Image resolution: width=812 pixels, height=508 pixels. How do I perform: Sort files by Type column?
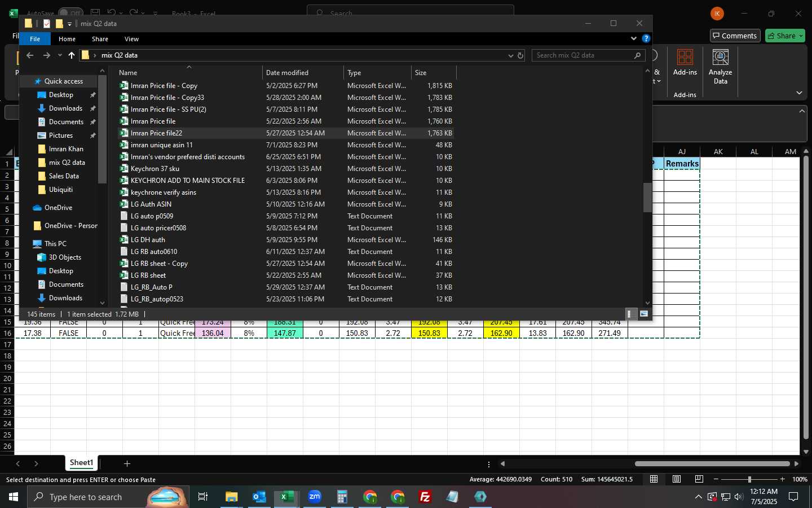(378, 73)
